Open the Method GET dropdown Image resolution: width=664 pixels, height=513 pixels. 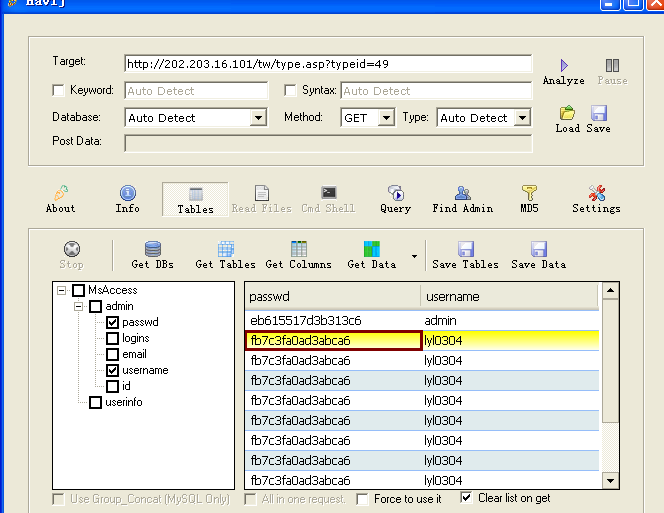tap(386, 118)
